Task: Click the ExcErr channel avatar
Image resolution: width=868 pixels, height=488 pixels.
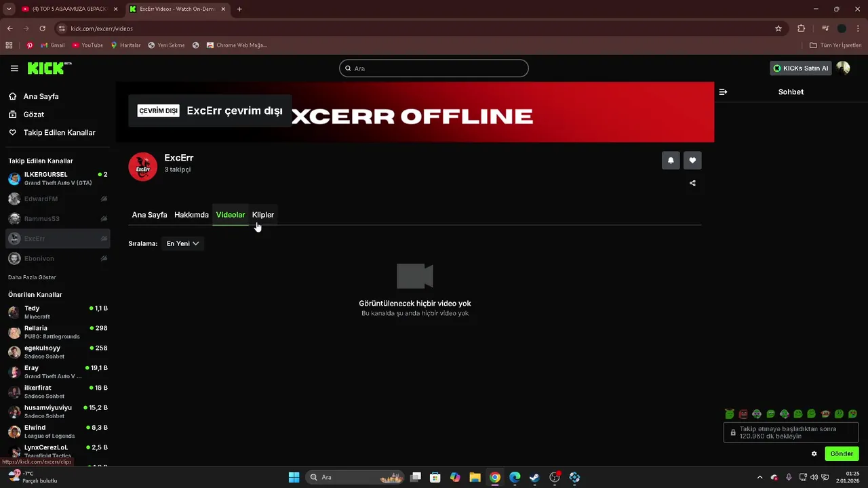Action: pos(143,167)
